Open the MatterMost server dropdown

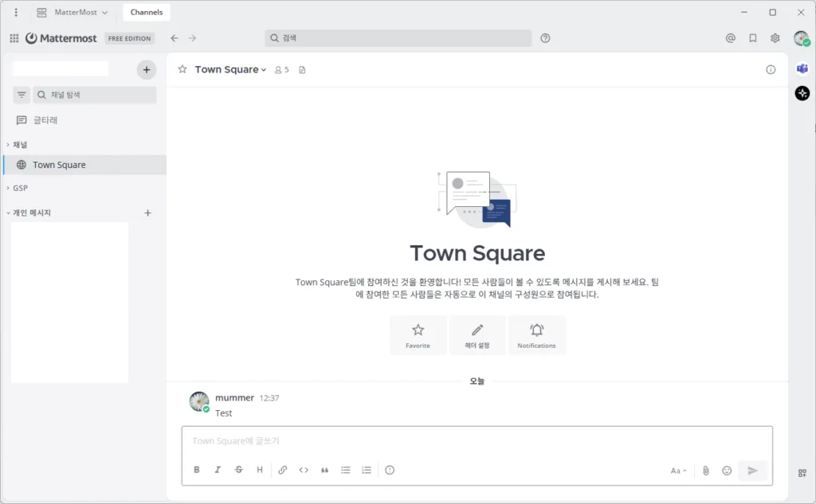73,12
